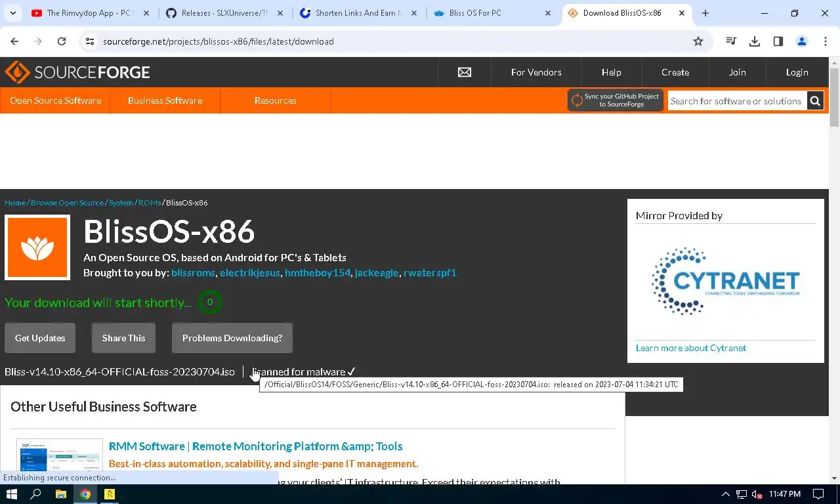Viewport: 840px width, 504px height.
Task: Open Learn more about Cytranet link
Action: pos(691,348)
